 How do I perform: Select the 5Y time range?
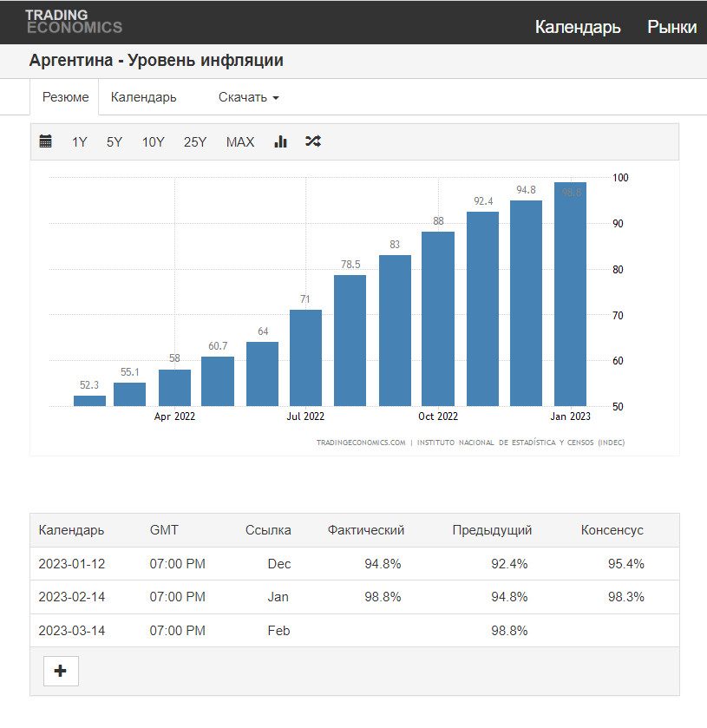pos(115,142)
